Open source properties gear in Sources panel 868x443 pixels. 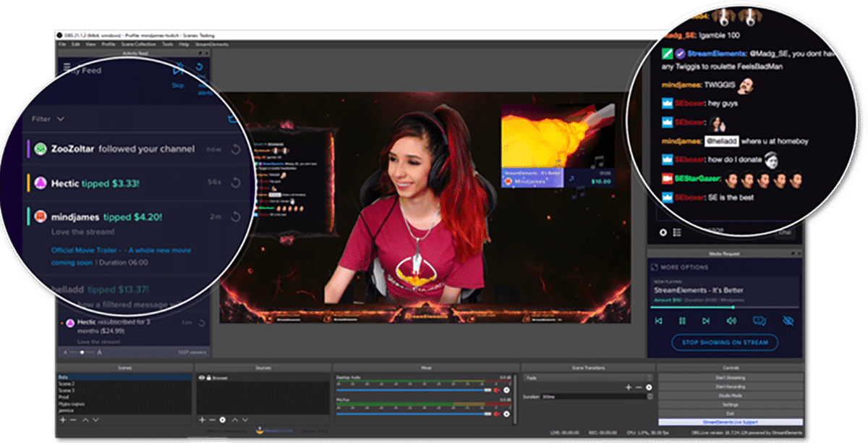222,420
